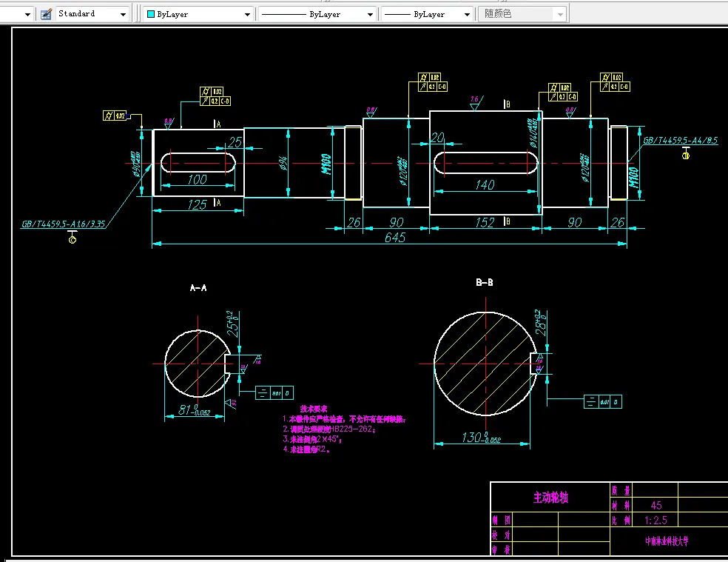Click the A-A section view label
Viewport: 728px width, 562px height.
coord(198,288)
